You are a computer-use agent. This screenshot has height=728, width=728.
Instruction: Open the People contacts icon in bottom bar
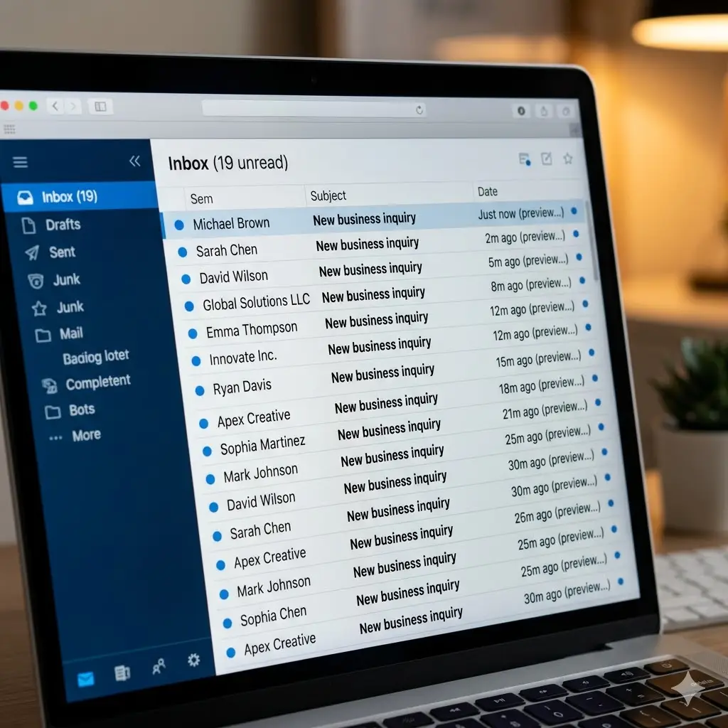[159, 666]
